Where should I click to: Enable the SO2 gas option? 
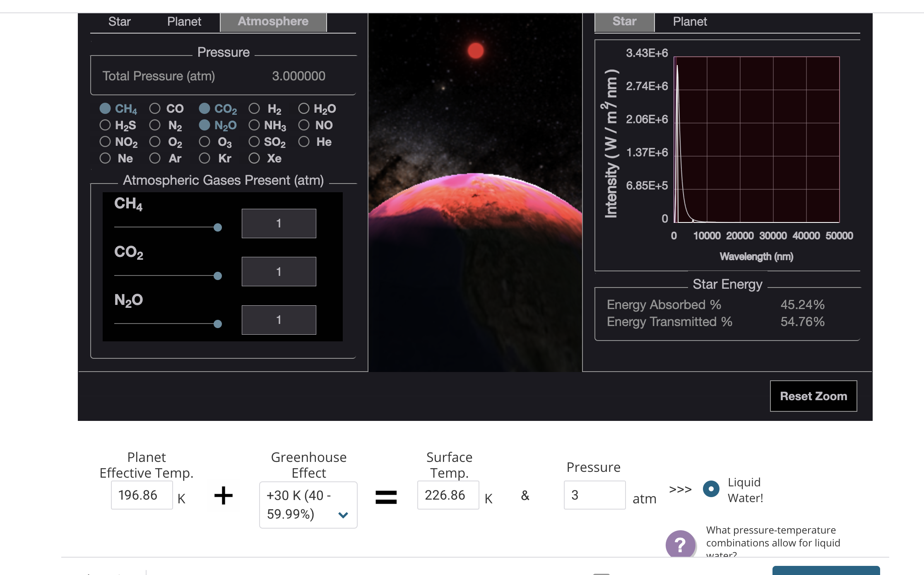(254, 142)
